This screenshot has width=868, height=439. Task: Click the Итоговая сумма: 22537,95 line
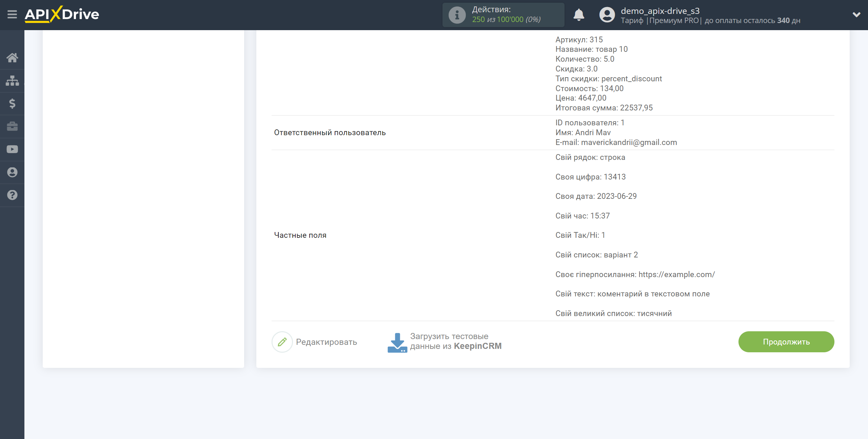(604, 108)
